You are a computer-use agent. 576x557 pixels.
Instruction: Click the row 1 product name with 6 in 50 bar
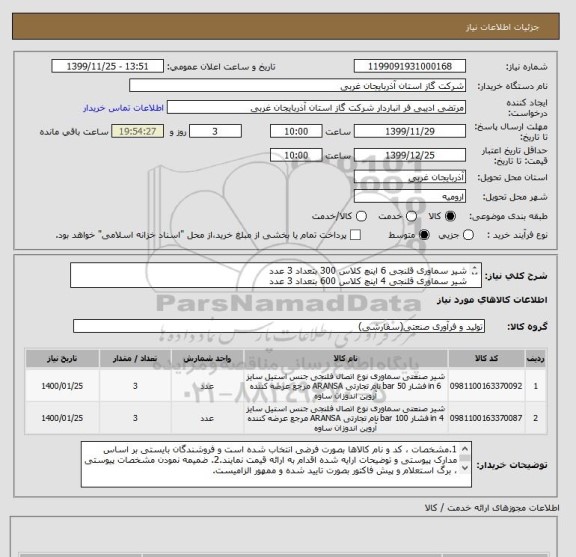(x=346, y=386)
